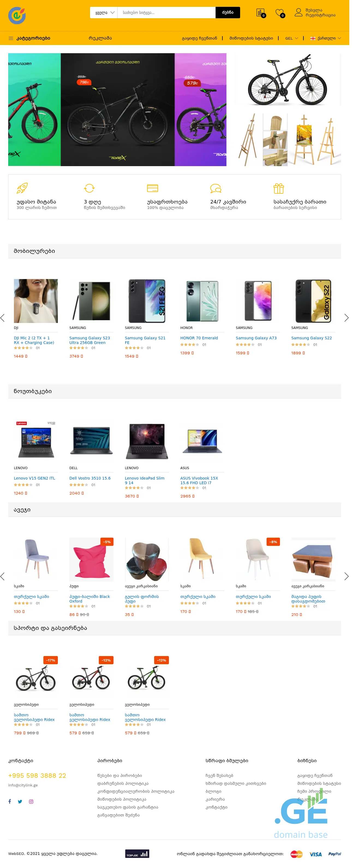The width and height of the screenshot is (352, 868).
Task: Click the TOP.GE rating badge
Action: [137, 854]
